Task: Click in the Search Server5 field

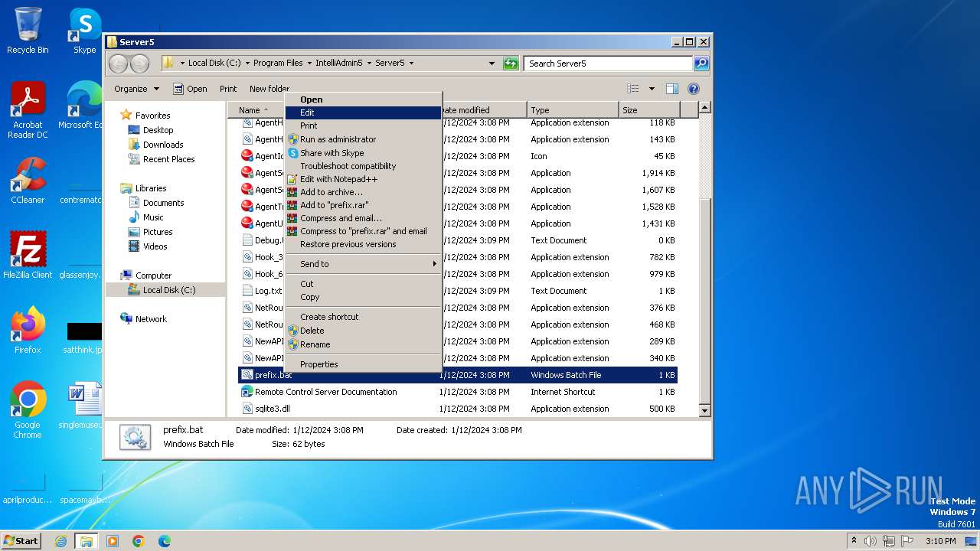Action: click(608, 64)
